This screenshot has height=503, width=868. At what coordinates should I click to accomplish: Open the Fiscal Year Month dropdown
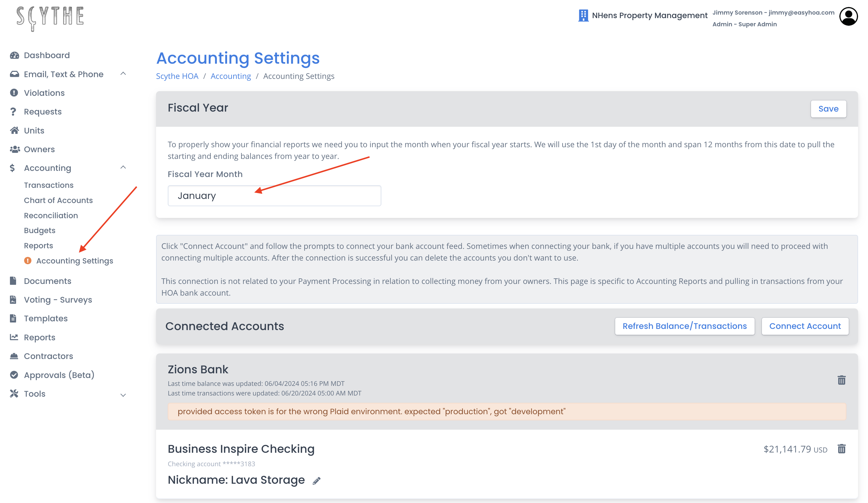pyautogui.click(x=274, y=195)
